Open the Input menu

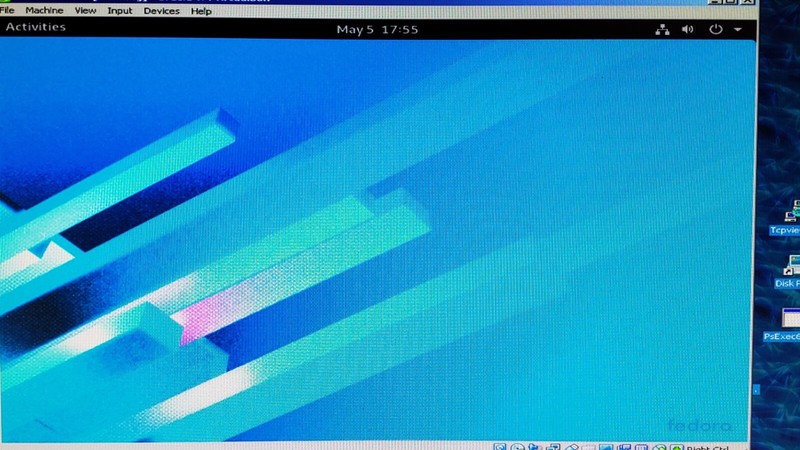(x=119, y=11)
